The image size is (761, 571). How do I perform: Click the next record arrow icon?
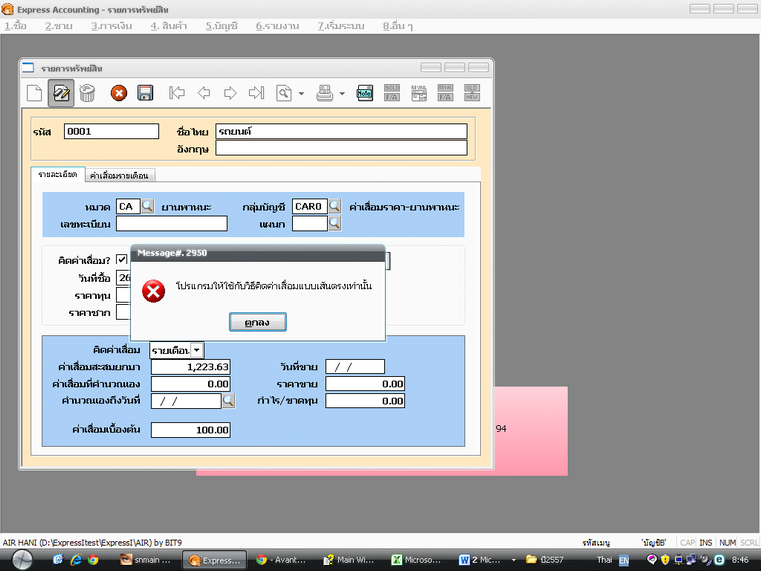click(230, 93)
